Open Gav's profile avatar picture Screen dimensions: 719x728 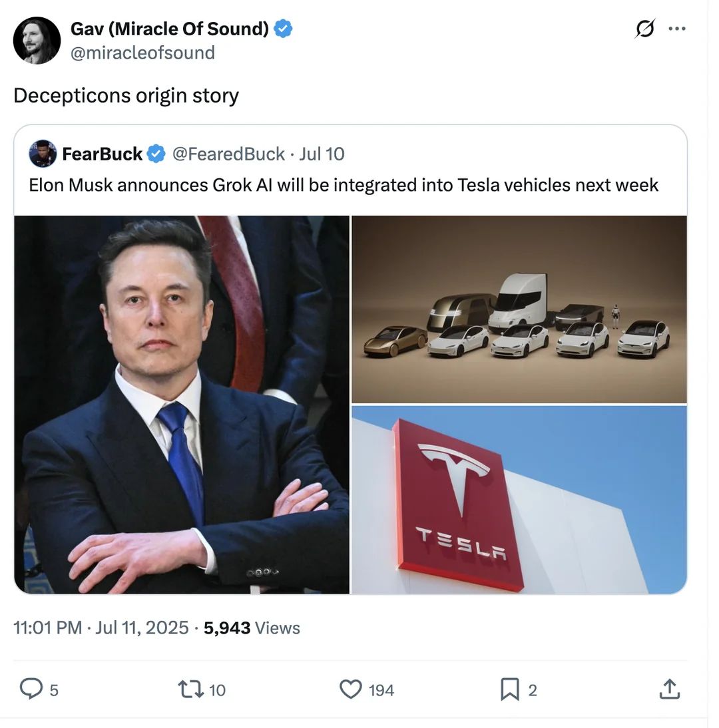[x=37, y=41]
